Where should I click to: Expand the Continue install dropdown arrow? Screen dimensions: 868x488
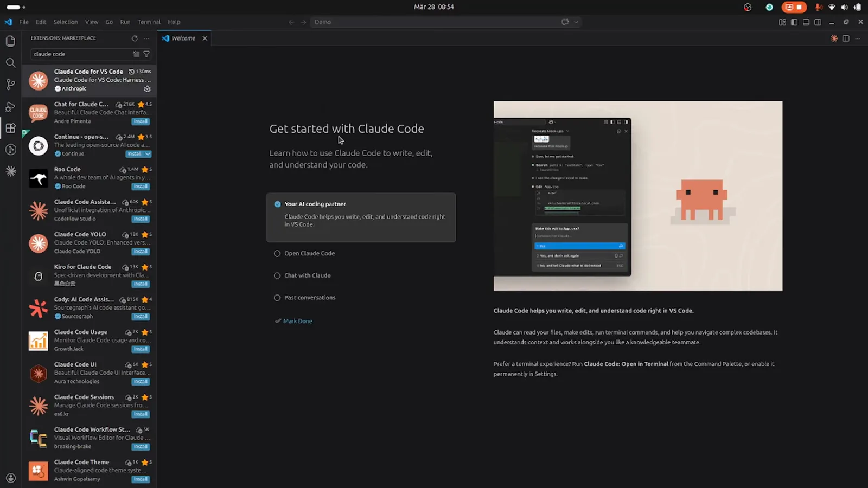[148, 154]
